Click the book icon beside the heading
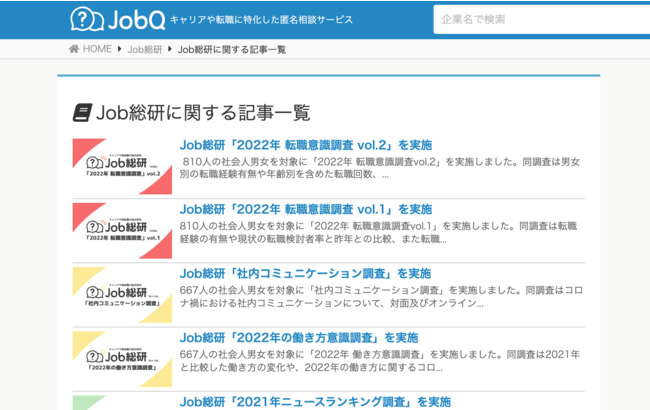The width and height of the screenshot is (650, 410). point(82,112)
